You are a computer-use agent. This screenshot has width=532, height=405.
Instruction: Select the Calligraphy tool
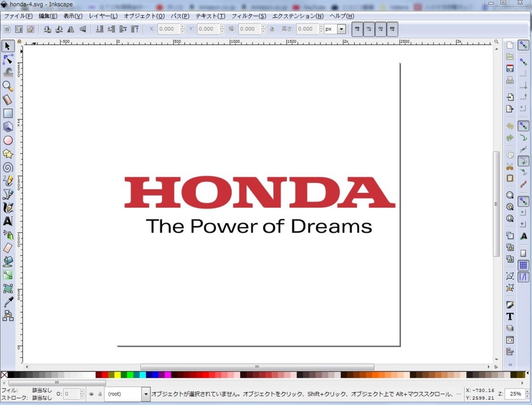tap(8, 207)
